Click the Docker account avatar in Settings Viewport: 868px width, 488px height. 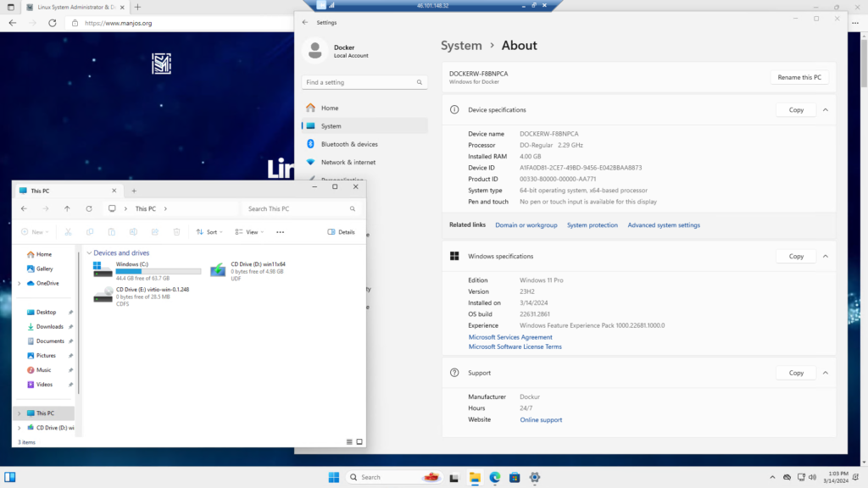tap(315, 50)
